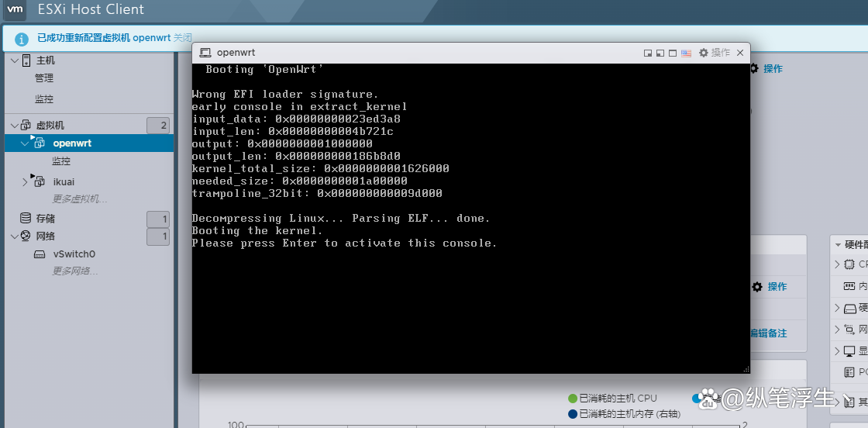Collapse the 主机 section chevron
Image resolution: width=868 pixels, height=428 pixels.
(x=15, y=60)
